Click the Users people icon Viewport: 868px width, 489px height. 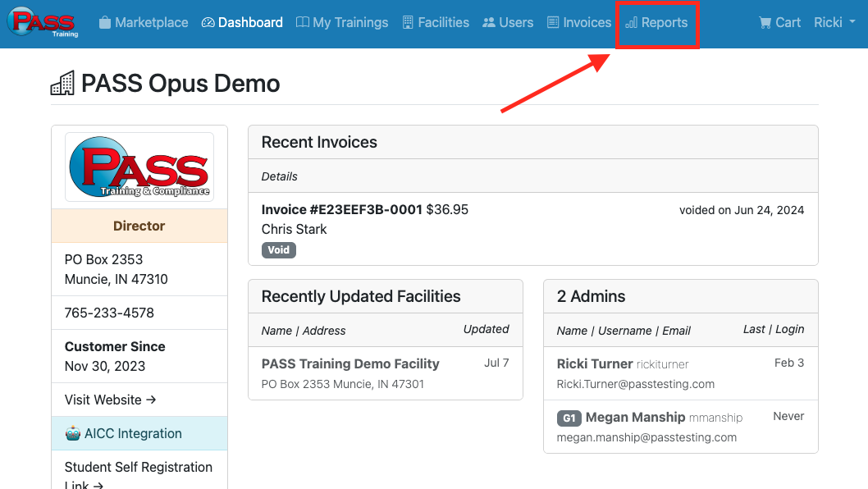tap(489, 23)
